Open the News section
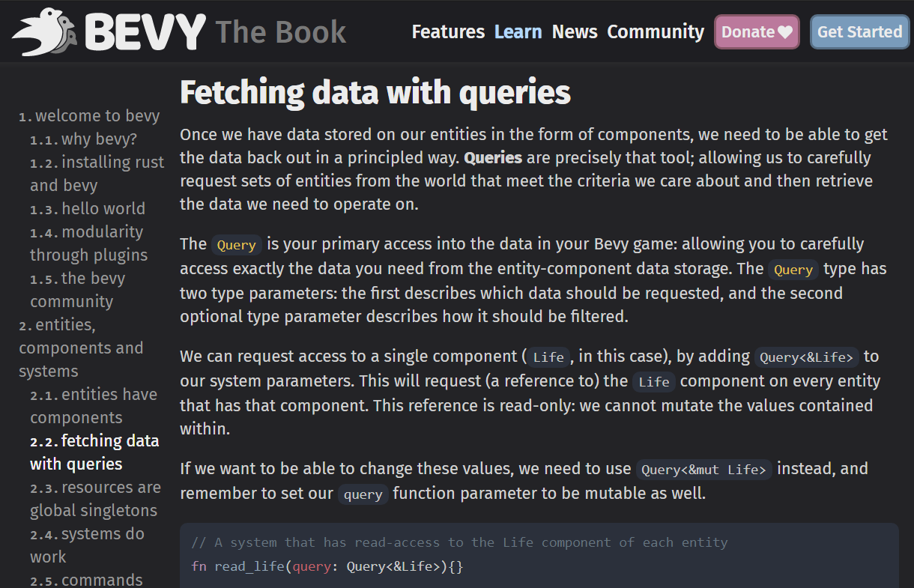The image size is (914, 588). tap(575, 32)
